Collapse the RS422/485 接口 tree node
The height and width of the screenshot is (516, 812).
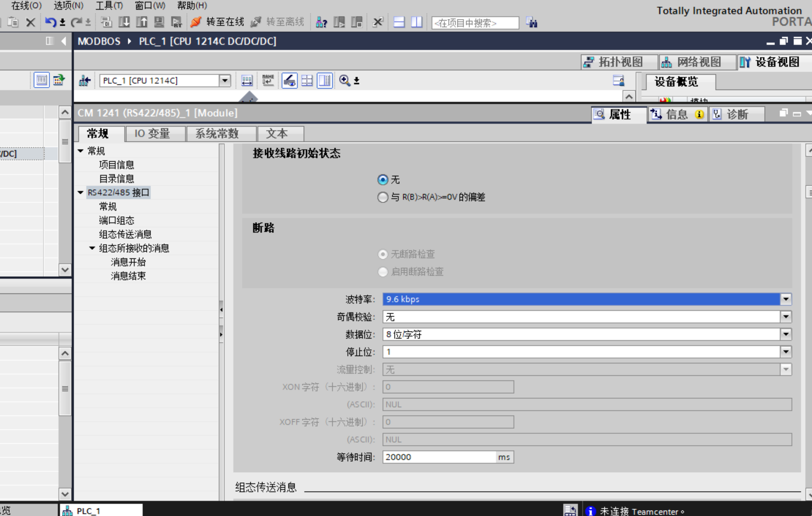coord(81,192)
